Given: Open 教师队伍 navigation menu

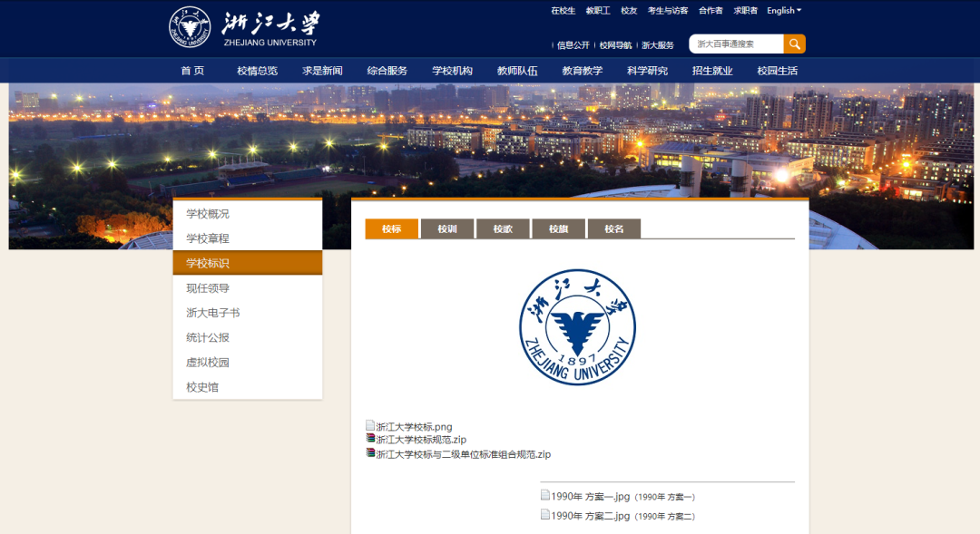Looking at the screenshot, I should coord(517,71).
